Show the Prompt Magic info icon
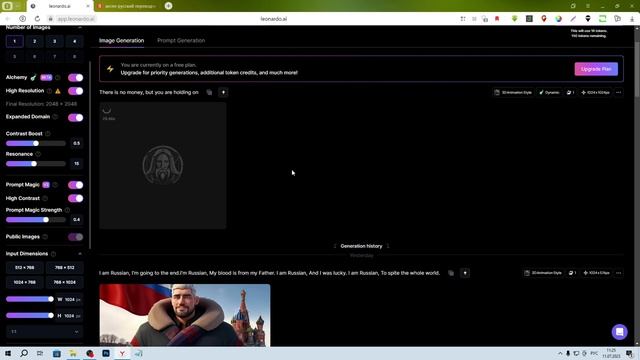 55,185
